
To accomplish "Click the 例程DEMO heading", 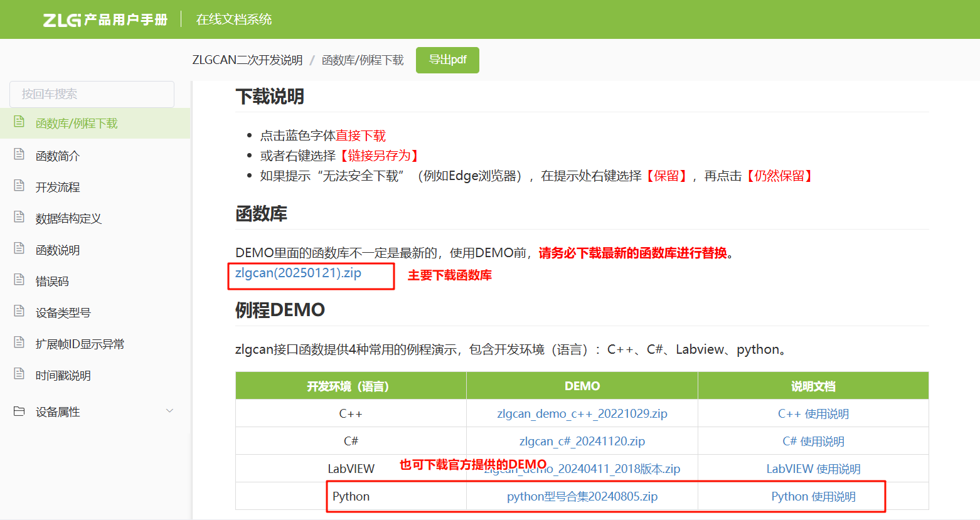I will (x=280, y=310).
